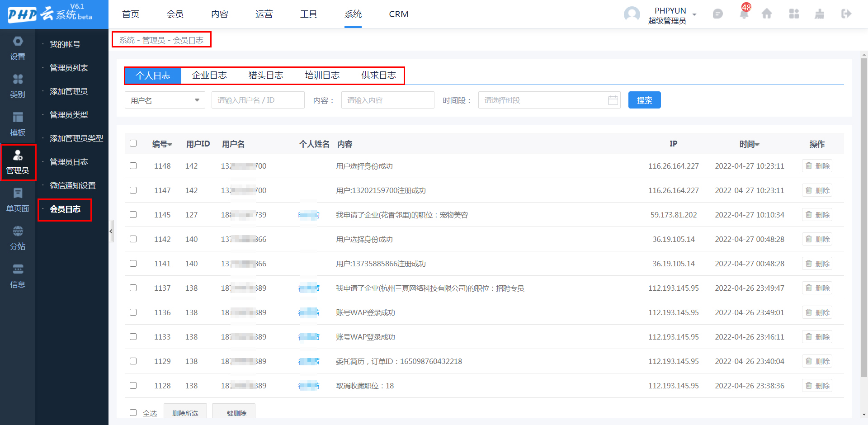Screen dimensions: 868x425
Task: Click the 搜索 search button
Action: pos(644,100)
